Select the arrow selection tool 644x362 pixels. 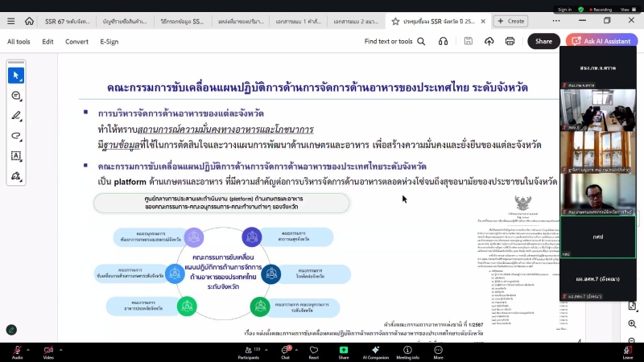16,75
